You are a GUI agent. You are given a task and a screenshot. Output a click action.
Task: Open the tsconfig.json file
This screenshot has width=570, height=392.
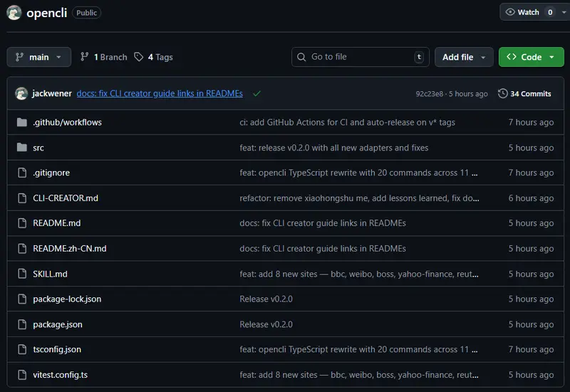pyautogui.click(x=57, y=349)
